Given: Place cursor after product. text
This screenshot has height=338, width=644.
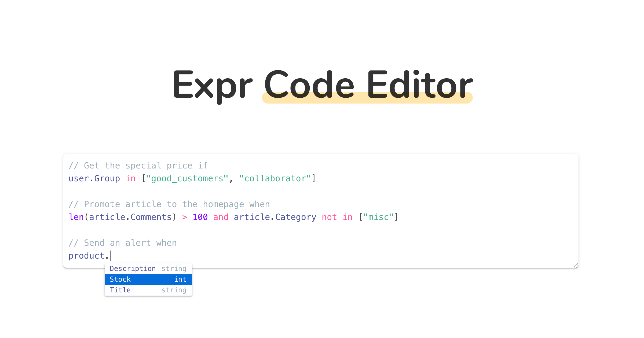Looking at the screenshot, I should pyautogui.click(x=110, y=256).
